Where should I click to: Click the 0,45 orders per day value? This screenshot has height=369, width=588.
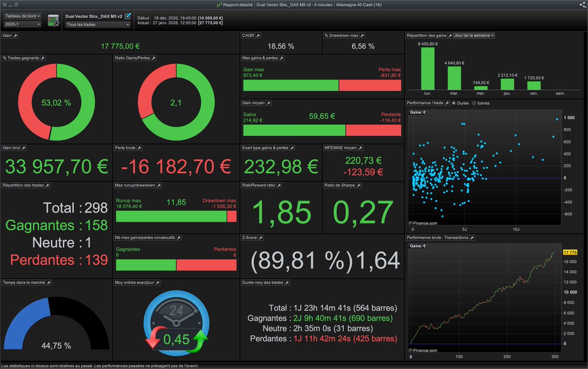click(x=176, y=339)
